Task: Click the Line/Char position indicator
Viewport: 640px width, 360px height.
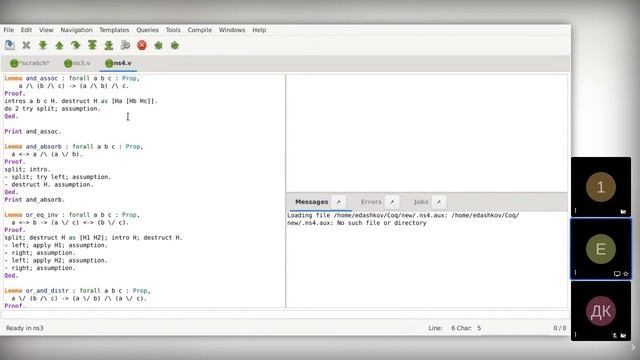Action: pos(455,328)
